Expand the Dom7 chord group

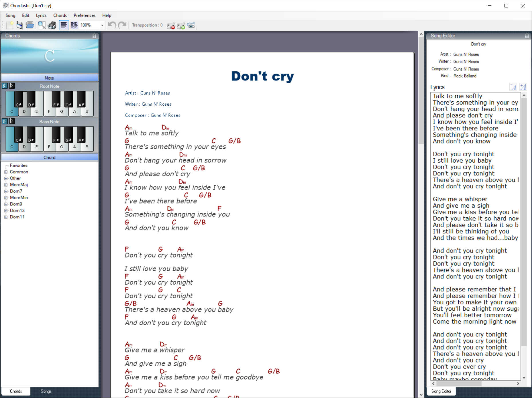pyautogui.click(x=6, y=191)
